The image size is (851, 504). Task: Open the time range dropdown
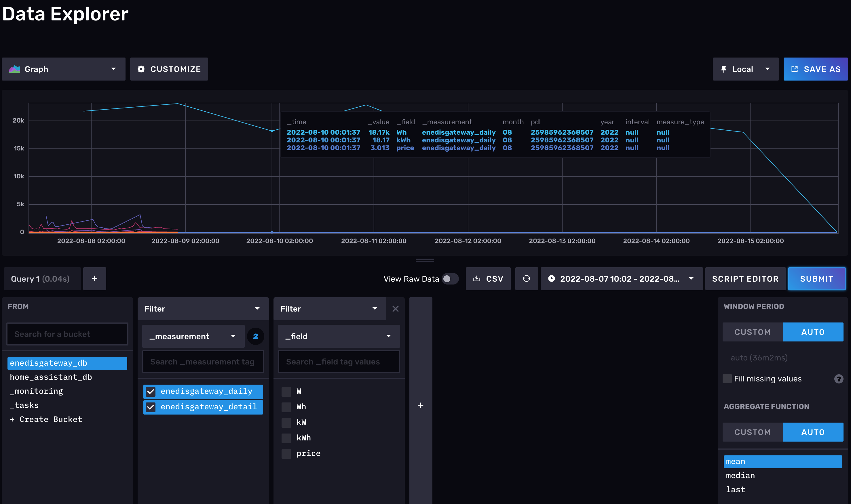(621, 279)
